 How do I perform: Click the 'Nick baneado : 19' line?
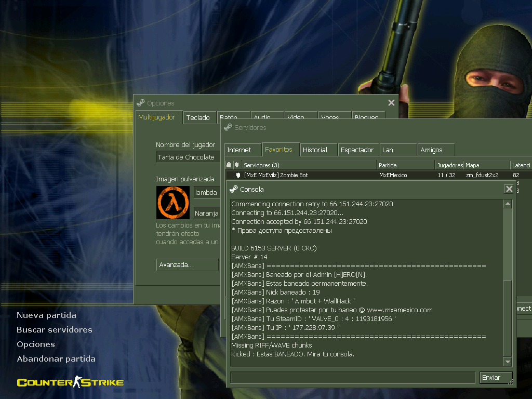275,292
